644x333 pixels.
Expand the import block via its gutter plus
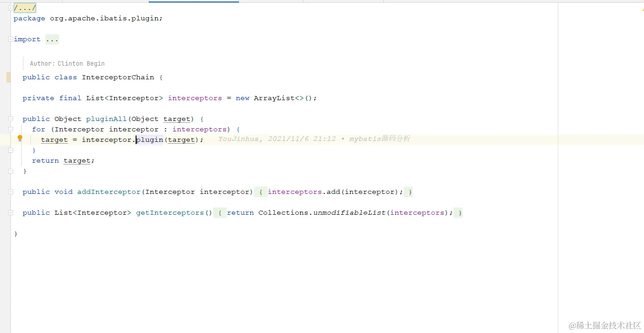10,39
